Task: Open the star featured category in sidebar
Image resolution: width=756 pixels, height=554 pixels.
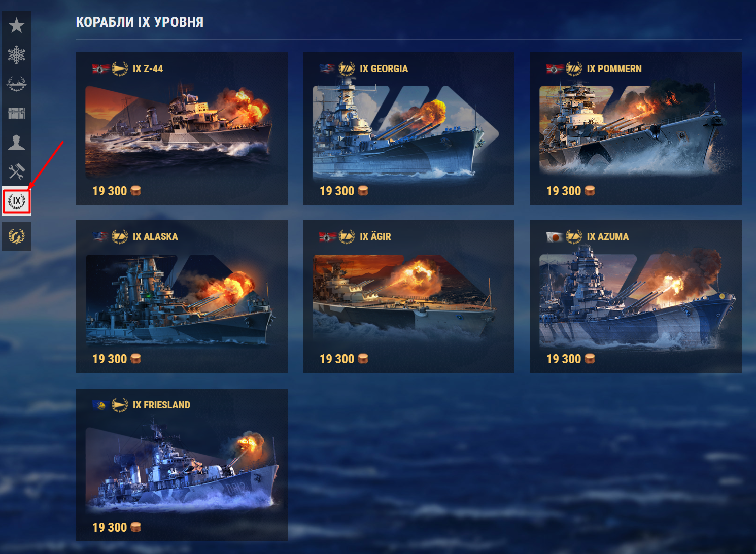Action: point(17,25)
